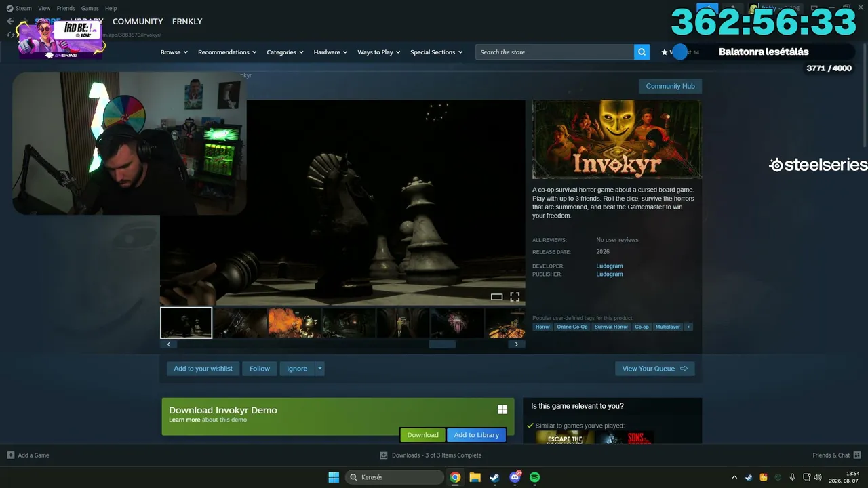Screen dimensions: 868x488
Task: Click View Your Queue
Action: 654,369
